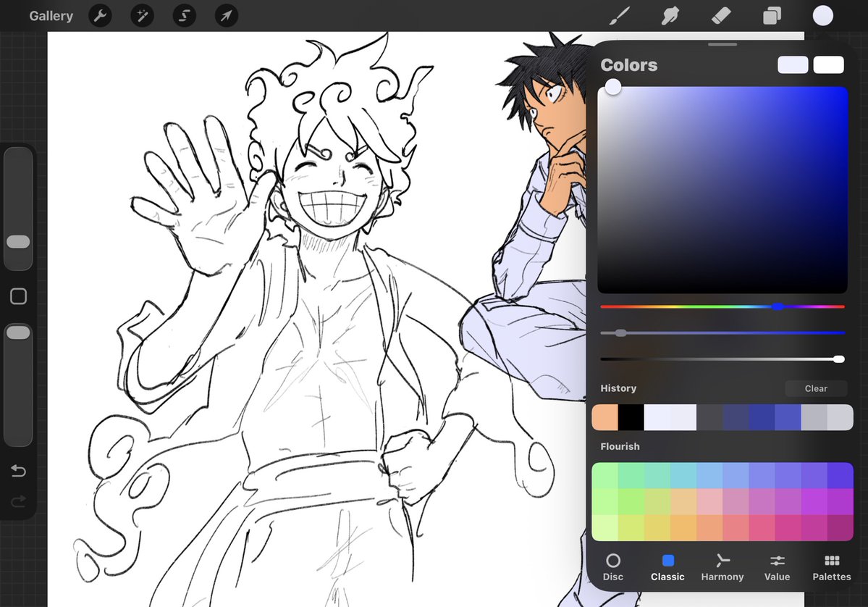Switch to the Disc color tab
Screen dimensions: 868x607
tap(612, 567)
